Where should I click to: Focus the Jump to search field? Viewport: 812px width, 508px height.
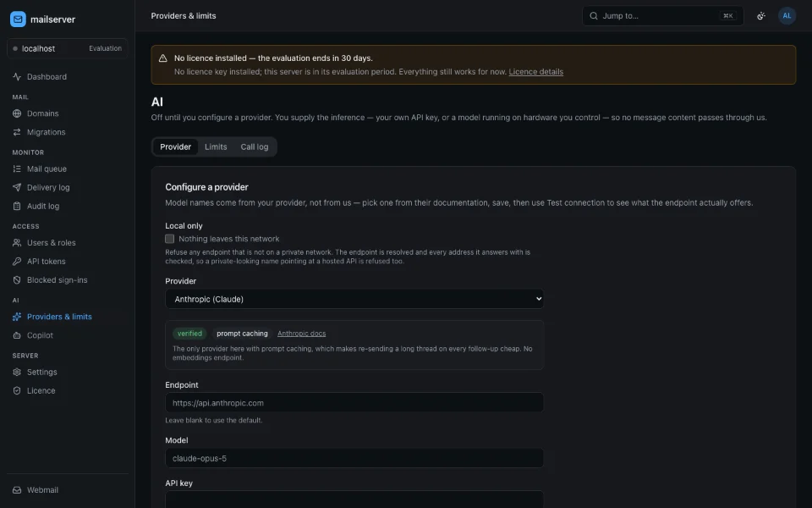click(x=662, y=16)
